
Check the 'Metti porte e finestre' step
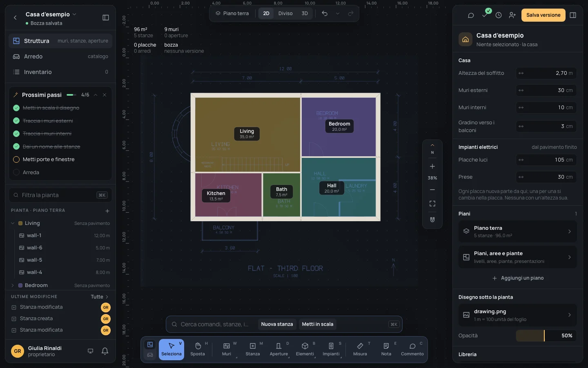(16, 159)
